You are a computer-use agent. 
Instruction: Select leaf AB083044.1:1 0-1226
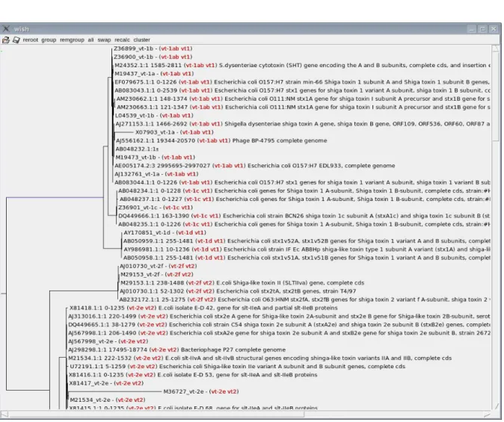click(x=146, y=182)
